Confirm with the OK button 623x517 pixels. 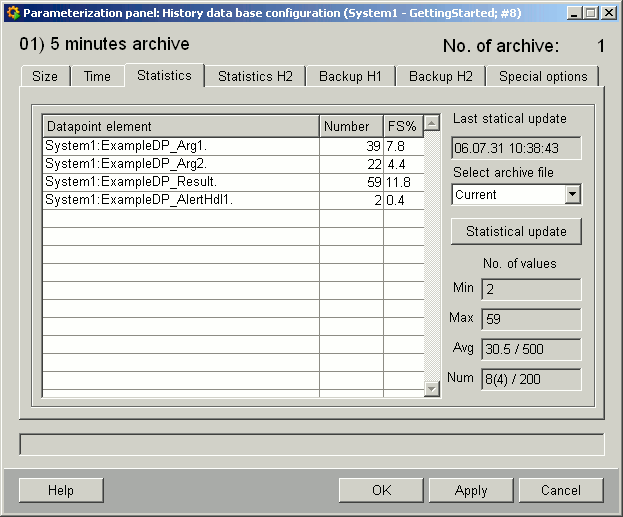381,490
